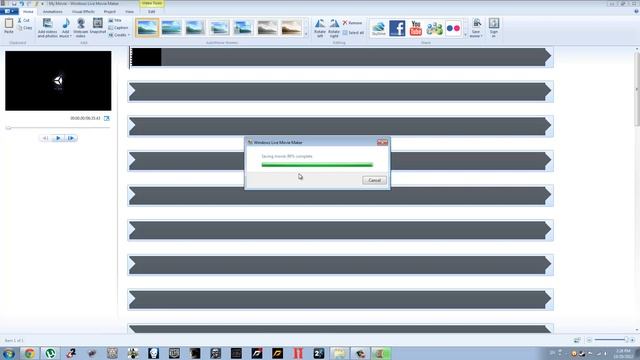The height and width of the screenshot is (360, 640).
Task: Click the Rotate right icon
Action: click(x=334, y=24)
